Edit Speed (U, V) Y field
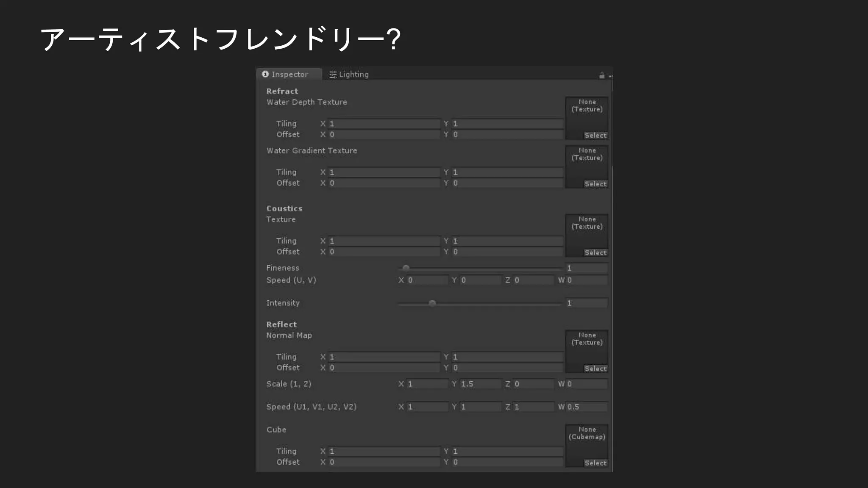 480,280
